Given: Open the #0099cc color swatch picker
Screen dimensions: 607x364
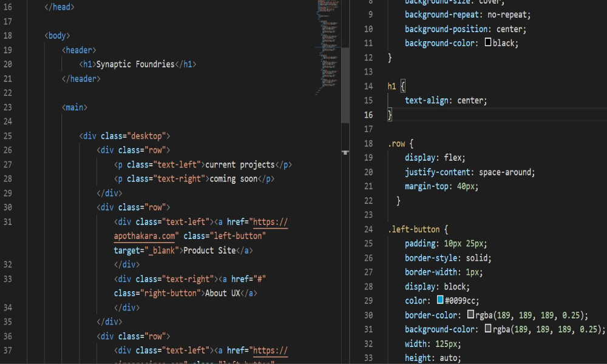Looking at the screenshot, I should click(x=440, y=300).
